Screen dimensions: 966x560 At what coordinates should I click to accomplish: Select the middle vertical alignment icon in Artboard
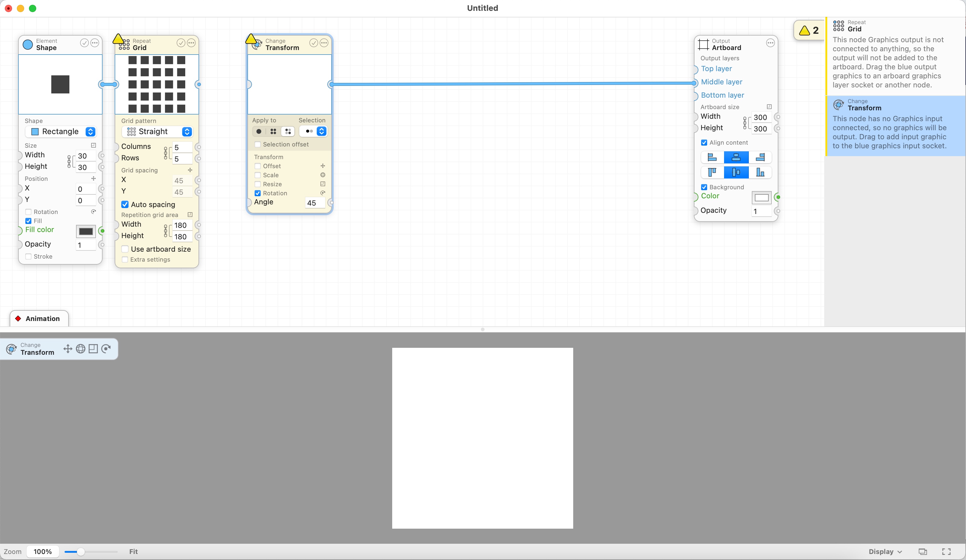736,172
